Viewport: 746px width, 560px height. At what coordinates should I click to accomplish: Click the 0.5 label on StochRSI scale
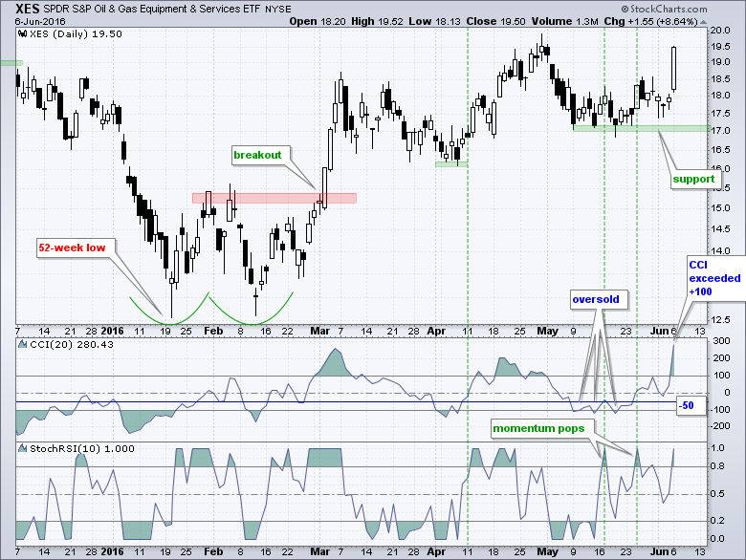coord(718,494)
